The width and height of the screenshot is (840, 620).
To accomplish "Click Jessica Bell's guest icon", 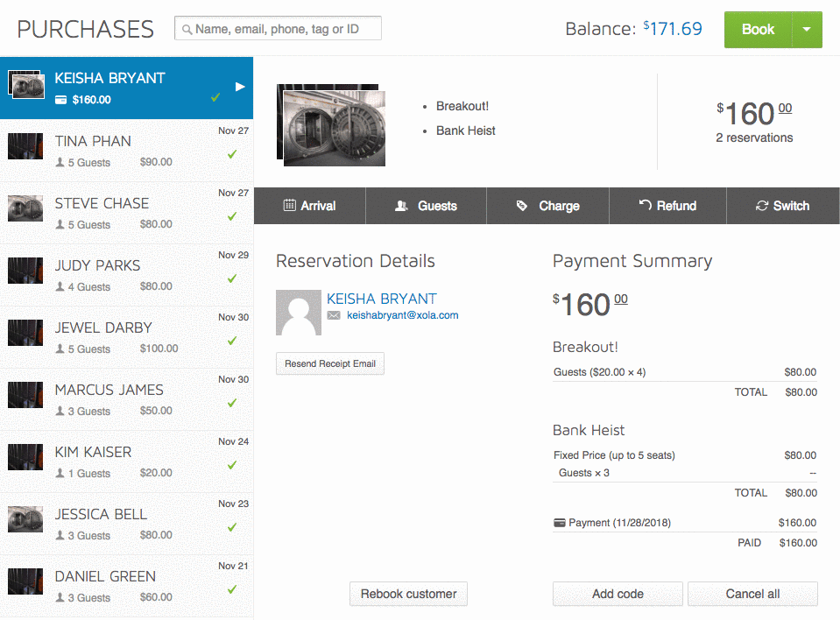I will (x=60, y=535).
